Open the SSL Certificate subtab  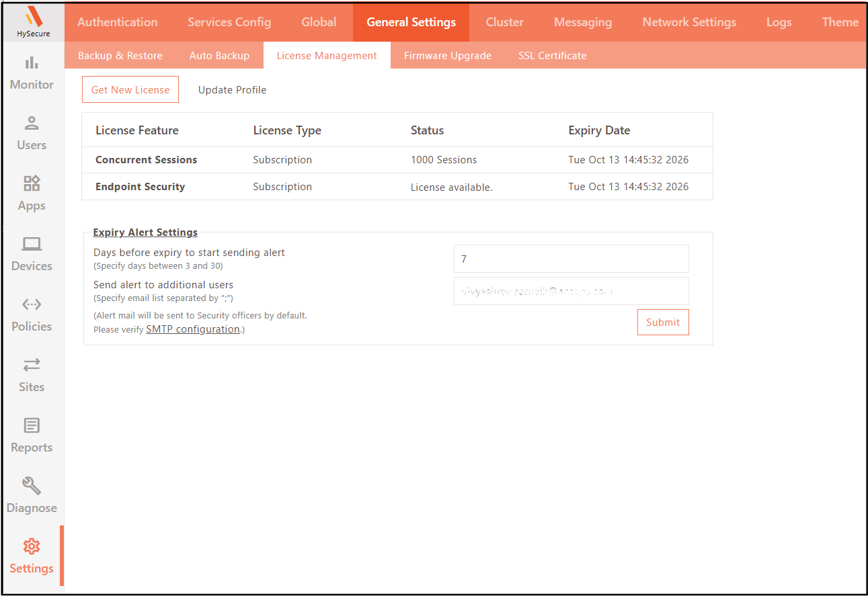click(552, 56)
